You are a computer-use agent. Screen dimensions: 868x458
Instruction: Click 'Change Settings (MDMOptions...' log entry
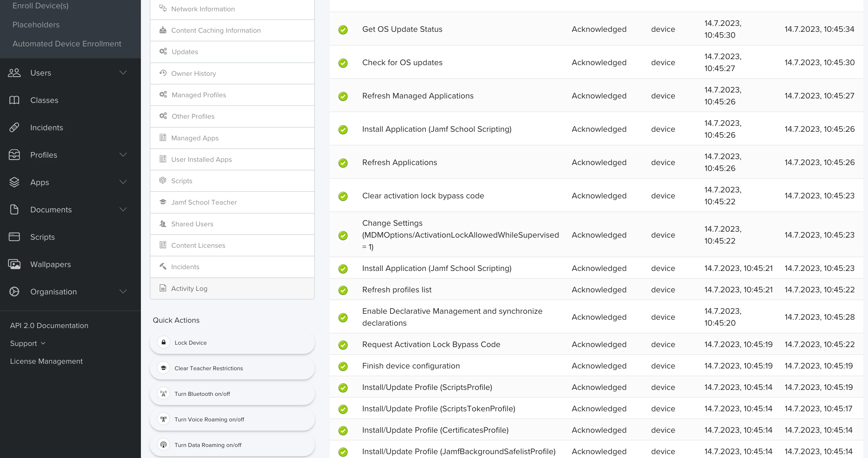tap(460, 235)
